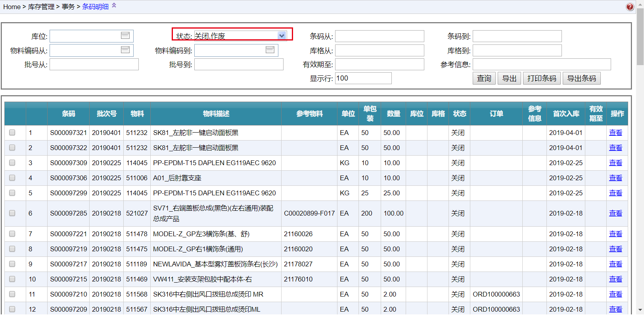Click the 导出条码 export barcode button

coord(582,78)
